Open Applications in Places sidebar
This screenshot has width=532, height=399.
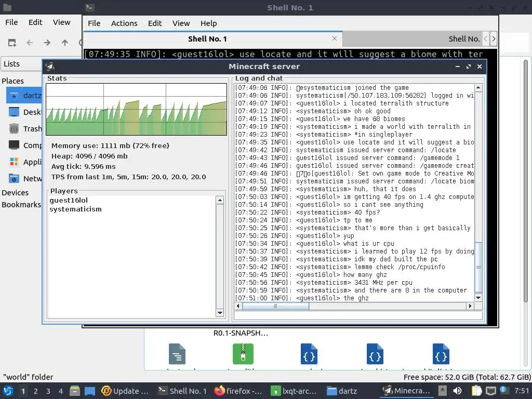[x=24, y=162]
